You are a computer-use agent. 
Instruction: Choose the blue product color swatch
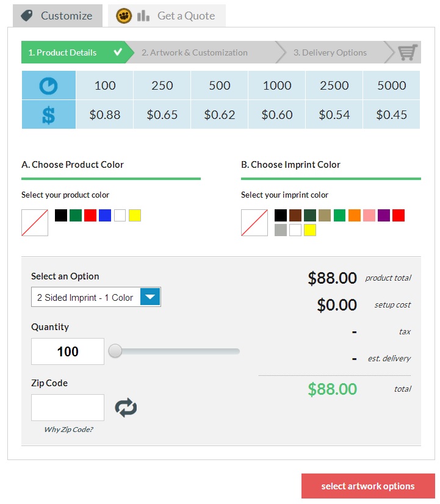click(x=105, y=215)
